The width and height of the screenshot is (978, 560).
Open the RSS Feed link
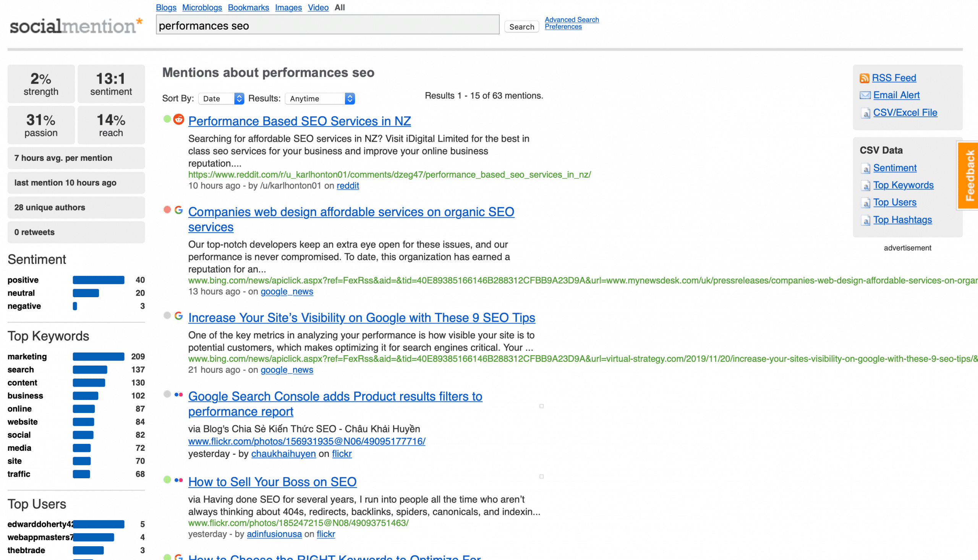point(894,78)
